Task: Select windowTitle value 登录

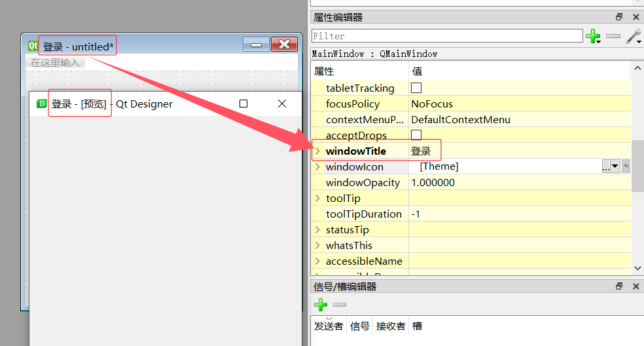Action: (x=421, y=151)
